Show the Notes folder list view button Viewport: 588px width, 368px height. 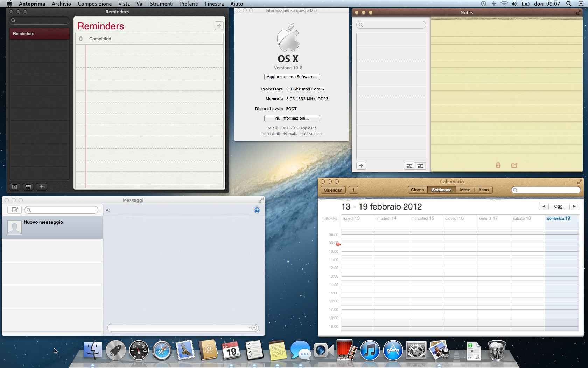point(420,166)
